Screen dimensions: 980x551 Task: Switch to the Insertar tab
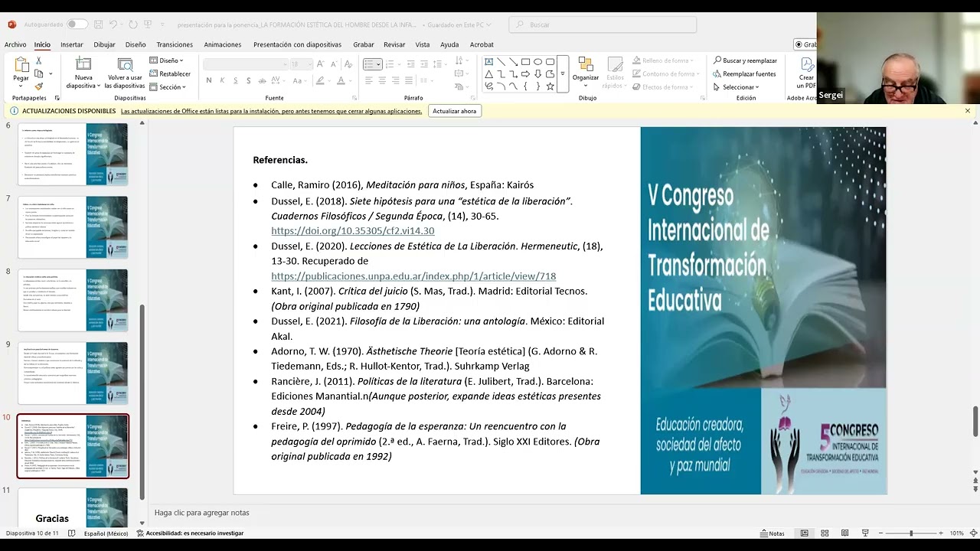click(72, 44)
